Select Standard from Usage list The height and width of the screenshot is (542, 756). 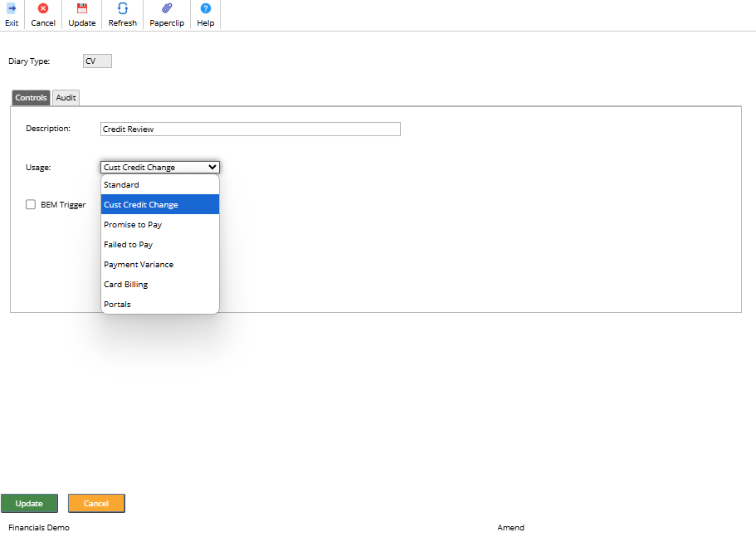[160, 185]
